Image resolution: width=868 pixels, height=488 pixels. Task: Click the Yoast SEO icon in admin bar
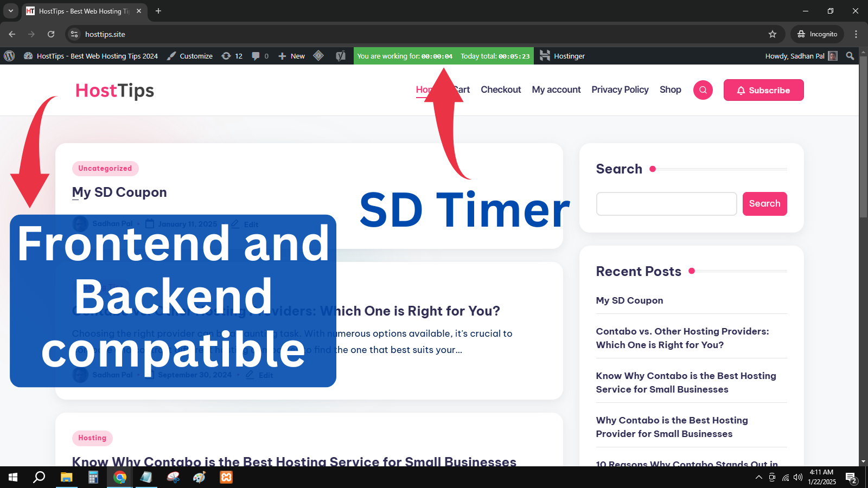coord(340,56)
